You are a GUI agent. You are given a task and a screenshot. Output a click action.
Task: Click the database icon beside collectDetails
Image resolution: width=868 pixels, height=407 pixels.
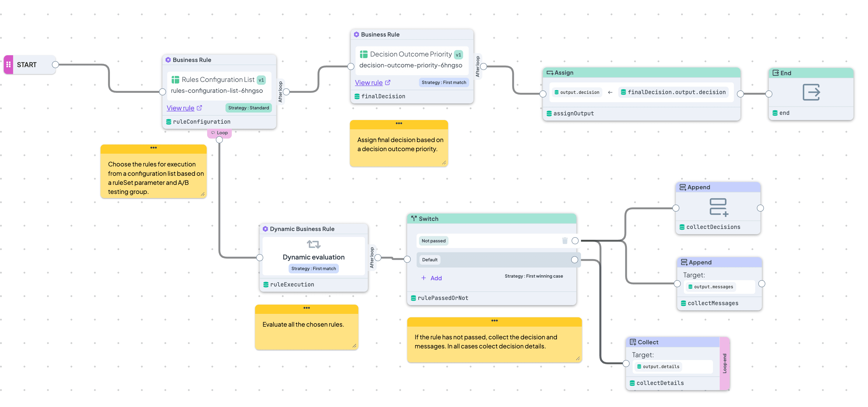[x=632, y=383]
